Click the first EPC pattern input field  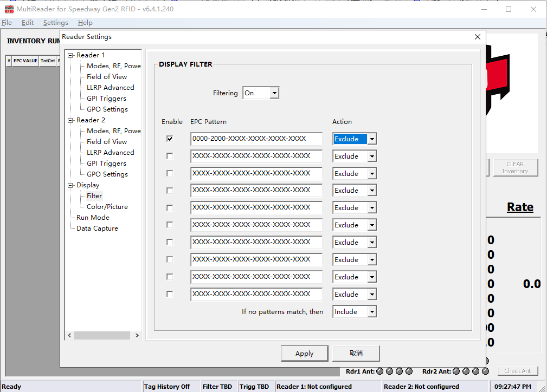pyautogui.click(x=256, y=139)
